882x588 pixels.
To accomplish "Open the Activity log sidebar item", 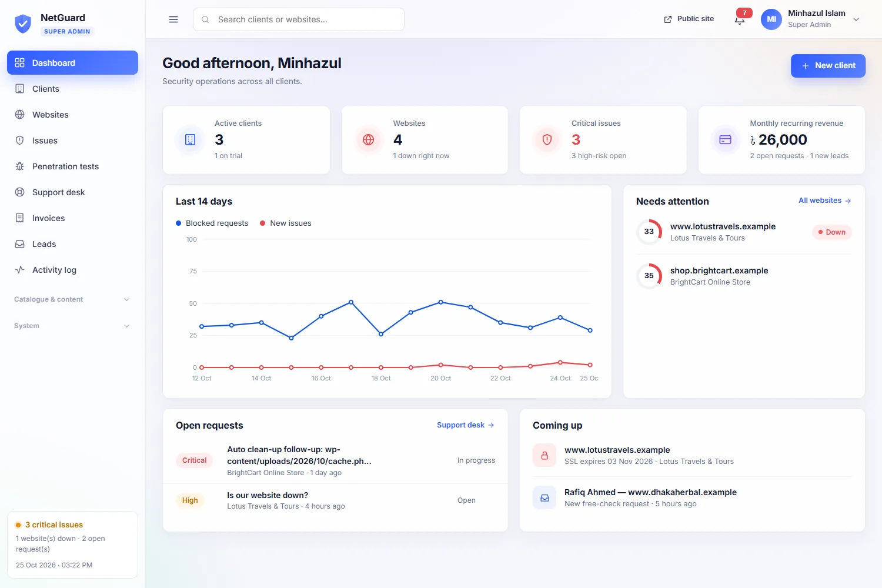I will click(72, 270).
